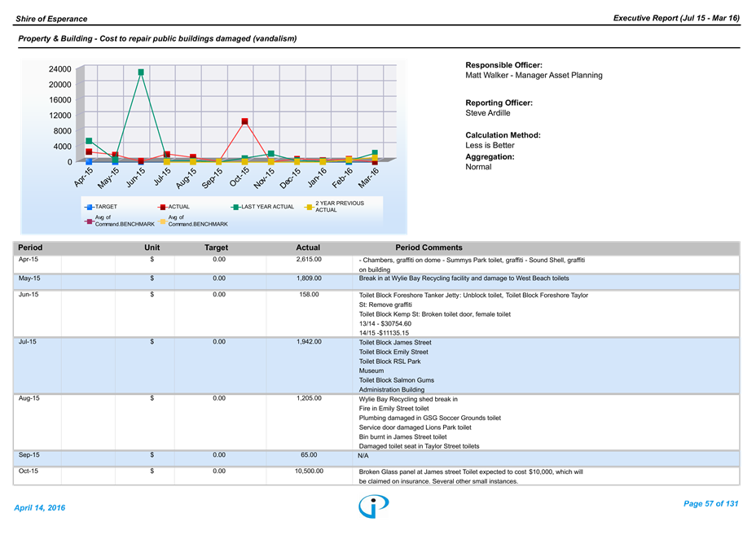Select 'Executive Report (Jul 15 - Mar 16)' header

(676, 18)
